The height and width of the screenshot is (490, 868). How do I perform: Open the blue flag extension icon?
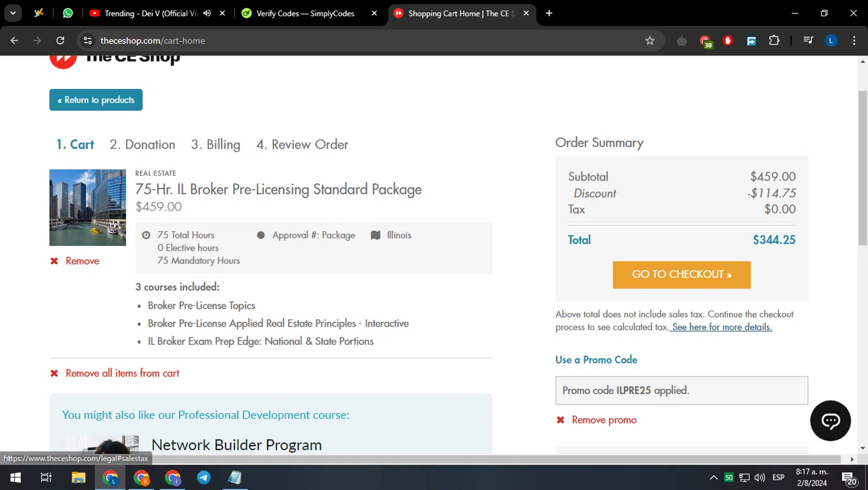[751, 40]
